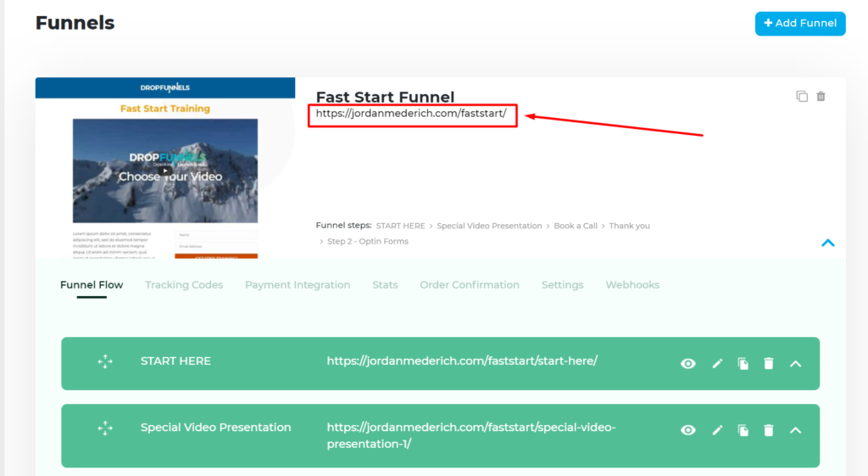
Task: Click Thank you in funnel steps
Action: pyautogui.click(x=630, y=226)
